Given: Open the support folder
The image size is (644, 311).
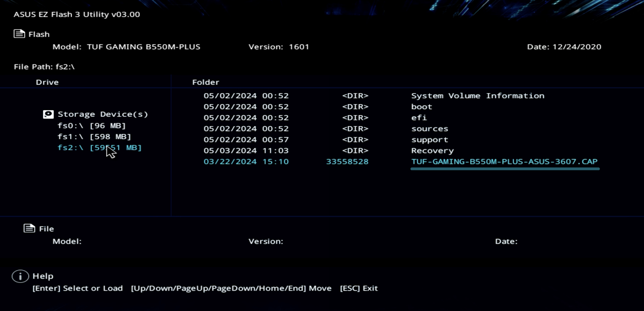Looking at the screenshot, I should [x=430, y=140].
